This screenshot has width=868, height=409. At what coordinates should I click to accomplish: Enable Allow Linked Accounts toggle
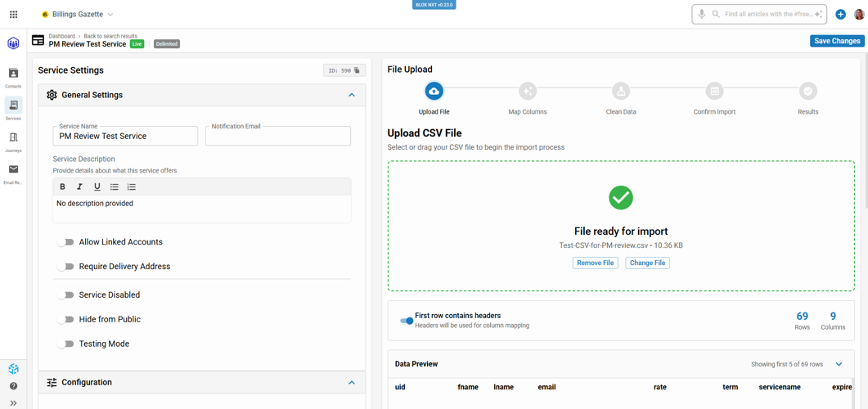point(66,242)
